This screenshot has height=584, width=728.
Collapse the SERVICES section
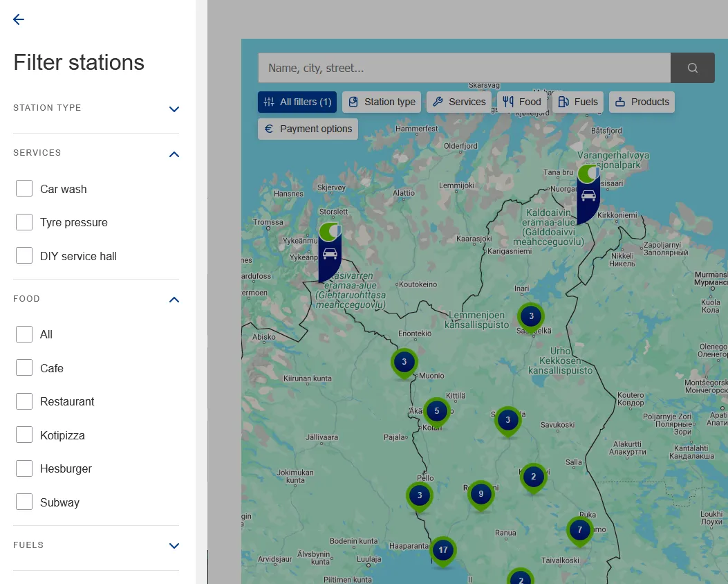pyautogui.click(x=174, y=154)
